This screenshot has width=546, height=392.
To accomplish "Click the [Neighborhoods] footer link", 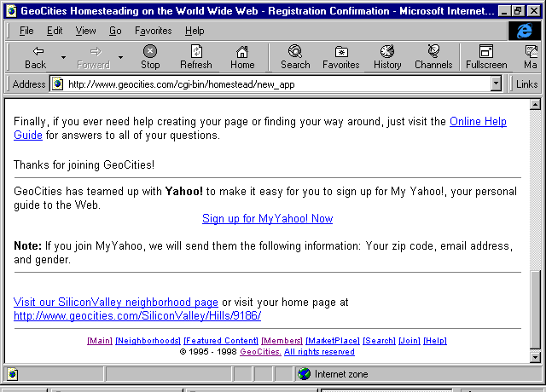I will point(148,341).
